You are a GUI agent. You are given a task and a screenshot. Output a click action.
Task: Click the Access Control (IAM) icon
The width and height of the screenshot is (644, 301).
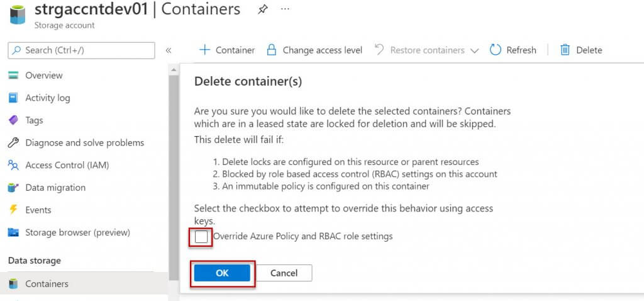click(13, 165)
